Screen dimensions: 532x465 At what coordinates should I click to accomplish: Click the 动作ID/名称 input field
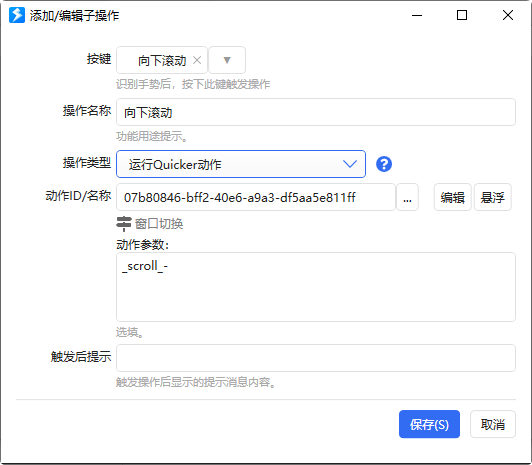pos(256,197)
